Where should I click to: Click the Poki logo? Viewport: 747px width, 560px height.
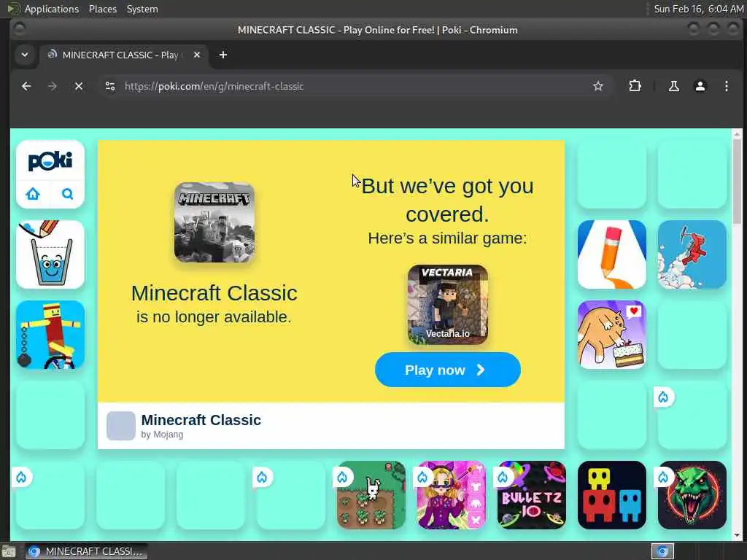tap(50, 161)
